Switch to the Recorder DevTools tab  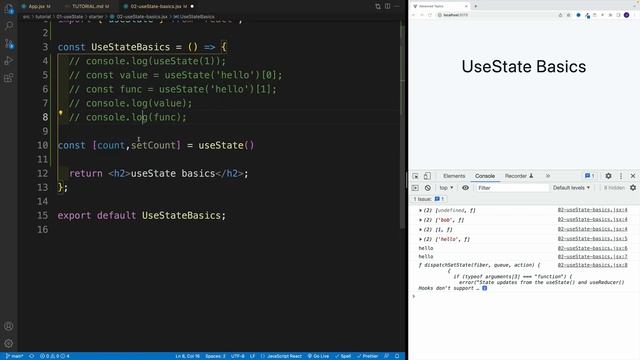point(519,176)
